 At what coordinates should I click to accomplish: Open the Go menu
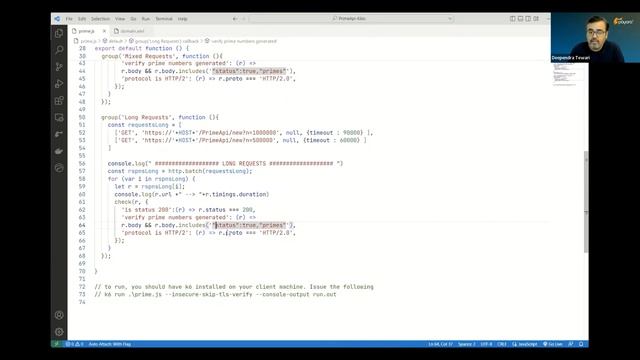133,19
